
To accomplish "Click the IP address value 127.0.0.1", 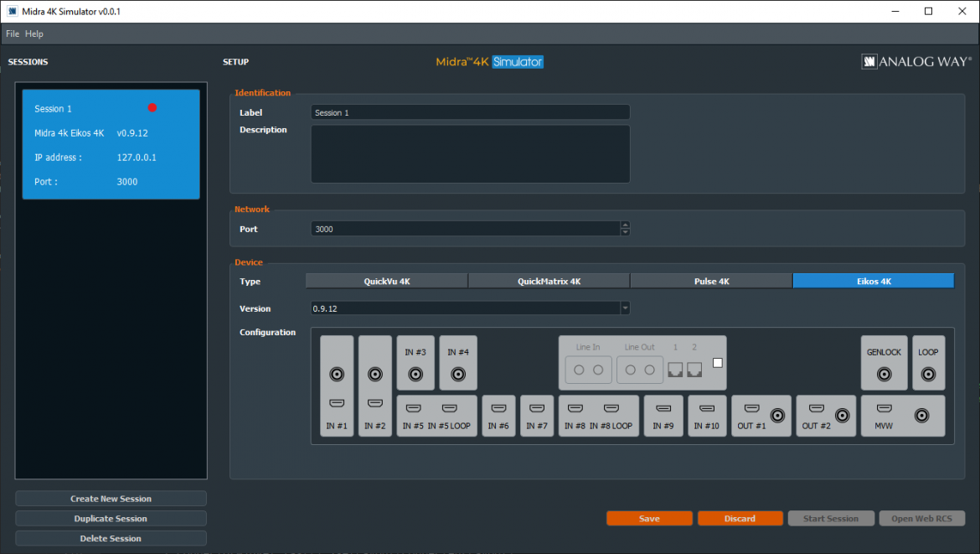I will click(137, 158).
